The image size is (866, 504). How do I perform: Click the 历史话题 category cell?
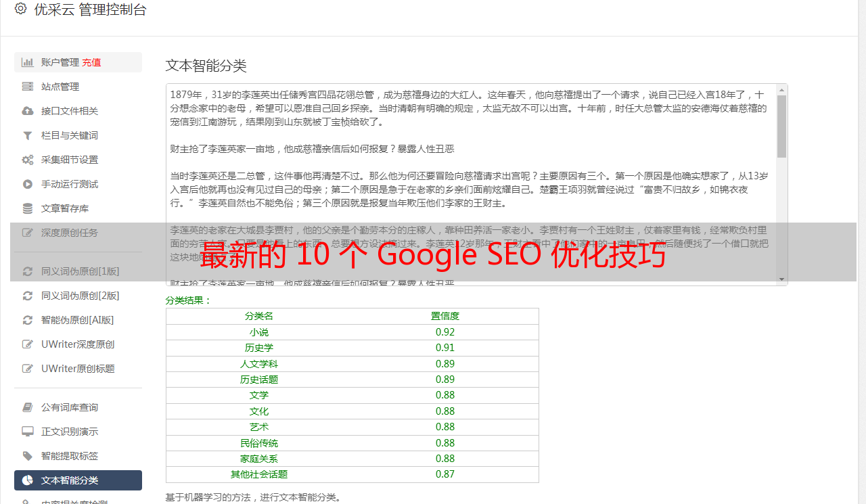(x=259, y=380)
